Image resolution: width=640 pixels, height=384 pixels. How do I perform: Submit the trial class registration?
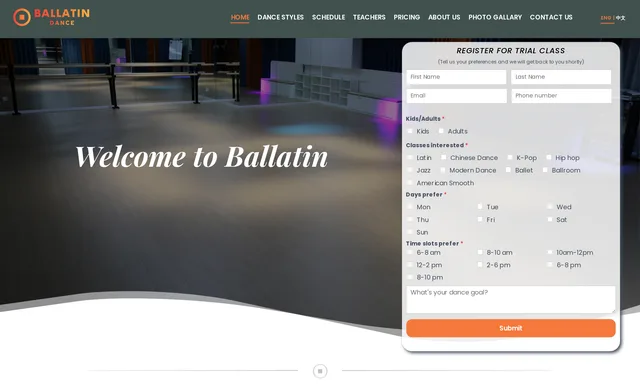[x=511, y=328]
